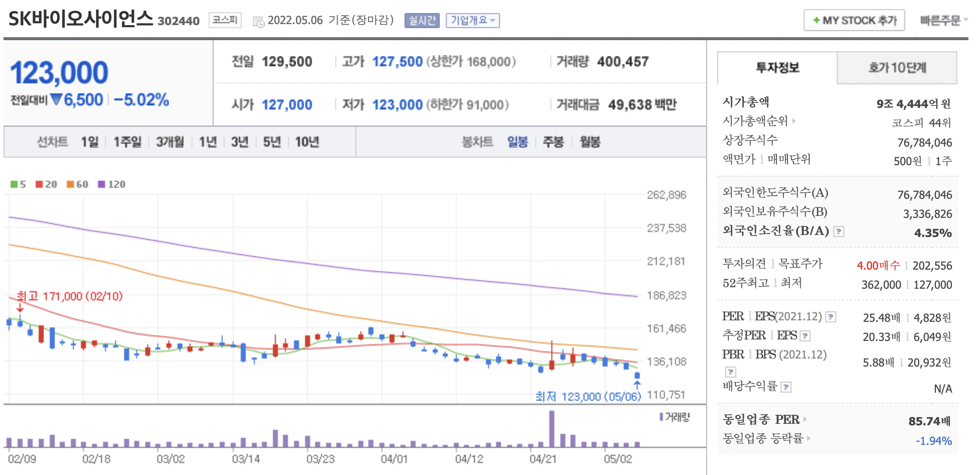Open the 빠른주문 dropdown
Image resolution: width=980 pixels, height=475 pixels.
coord(943,21)
